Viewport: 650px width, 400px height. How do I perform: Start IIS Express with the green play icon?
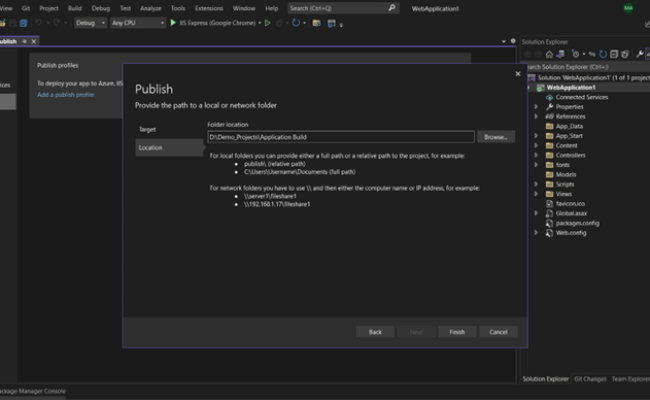coord(173,23)
